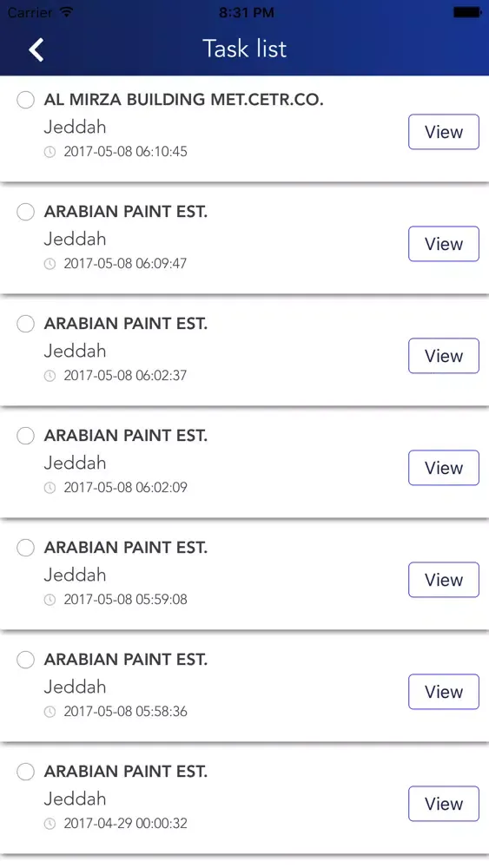Select radio button for 06:02:09 task
The width and height of the screenshot is (489, 868).
[x=25, y=436]
